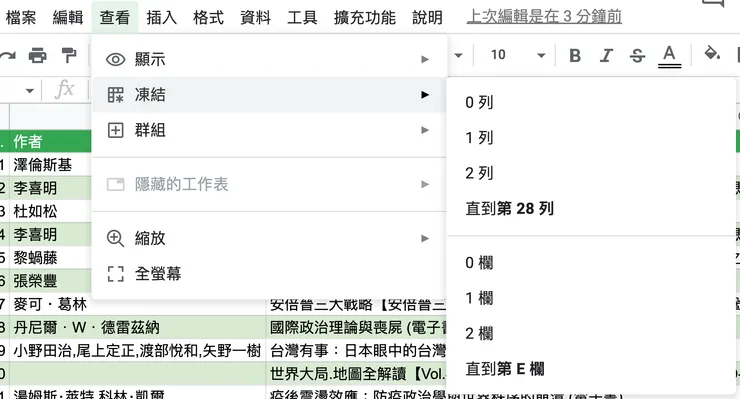
Task: Choose freeze 0 欄
Action: coord(592,263)
